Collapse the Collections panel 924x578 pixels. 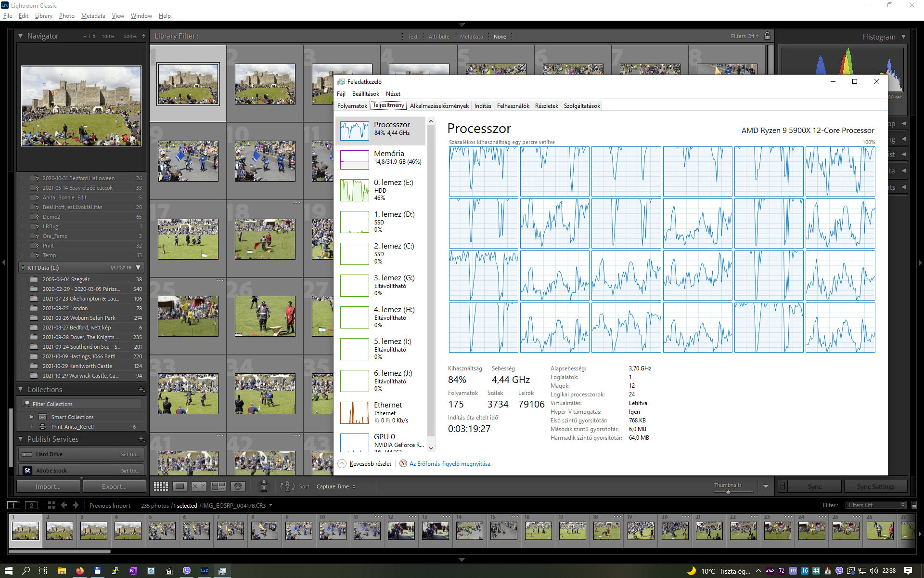[x=21, y=389]
